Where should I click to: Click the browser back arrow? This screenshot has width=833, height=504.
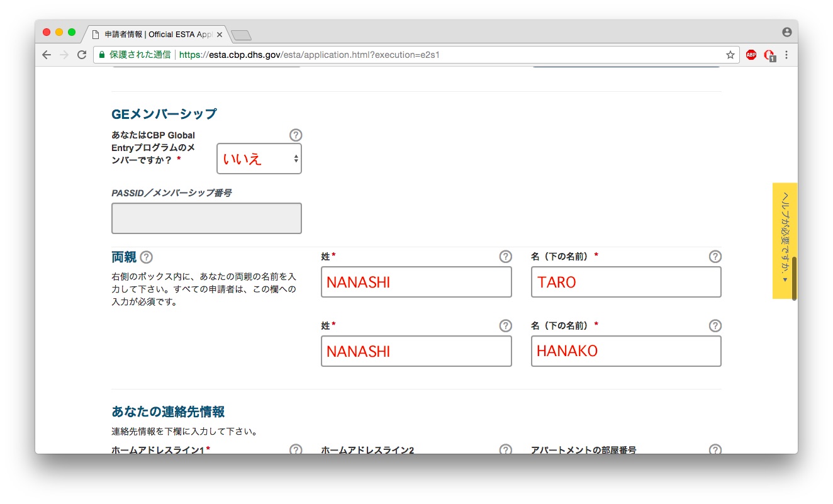point(47,55)
